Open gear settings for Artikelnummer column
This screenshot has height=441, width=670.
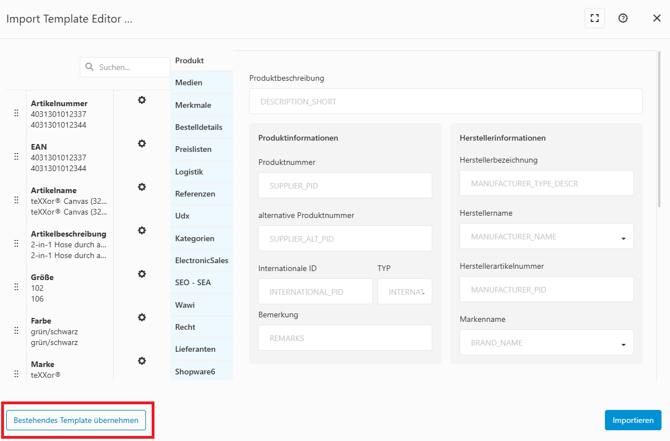point(142,100)
